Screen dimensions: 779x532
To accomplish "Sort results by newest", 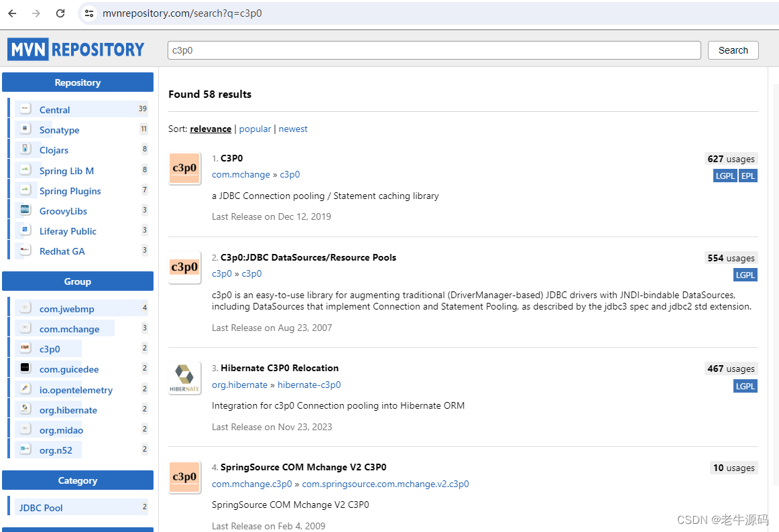I will pos(293,129).
